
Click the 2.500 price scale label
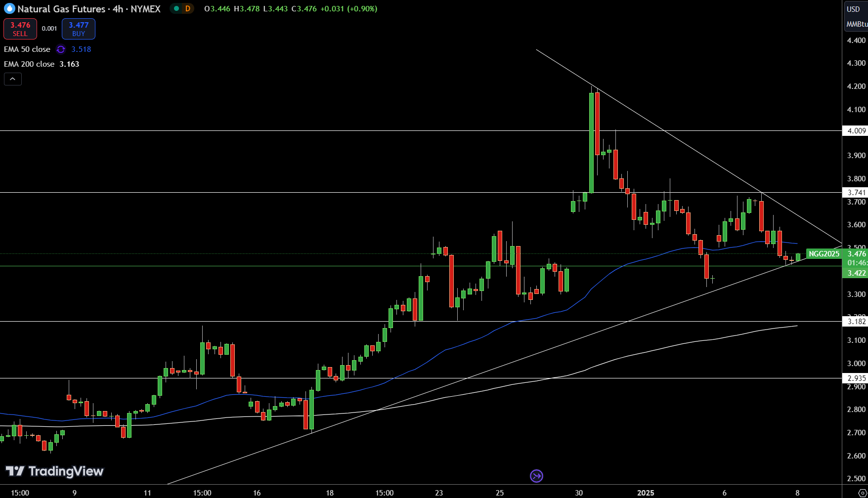856,479
